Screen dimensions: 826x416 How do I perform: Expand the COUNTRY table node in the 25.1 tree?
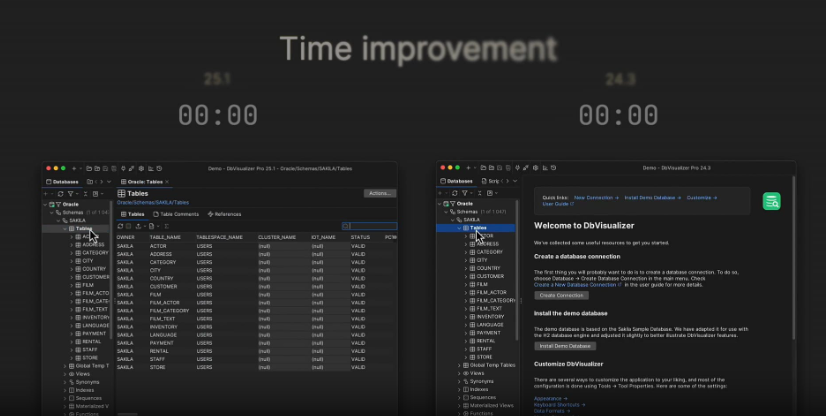(x=71, y=269)
